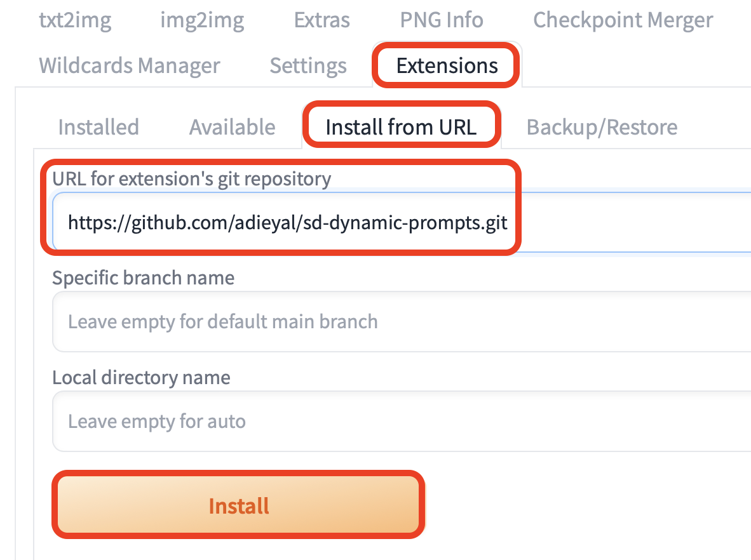Switch to the txt2img tab
The height and width of the screenshot is (560, 751).
75,20
